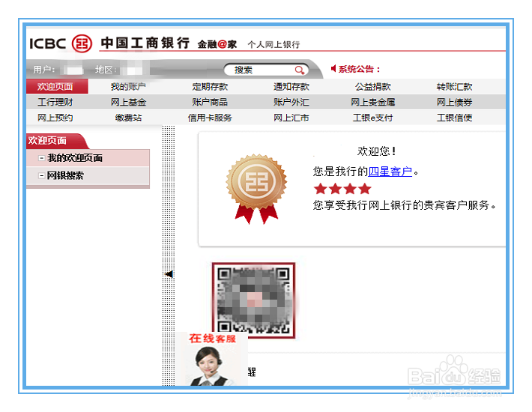Viewport: 532px width, 412px height.
Task: Open 定期存款 menu
Action: (210, 87)
